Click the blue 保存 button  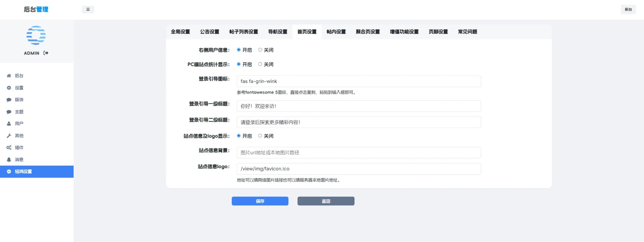(260, 201)
